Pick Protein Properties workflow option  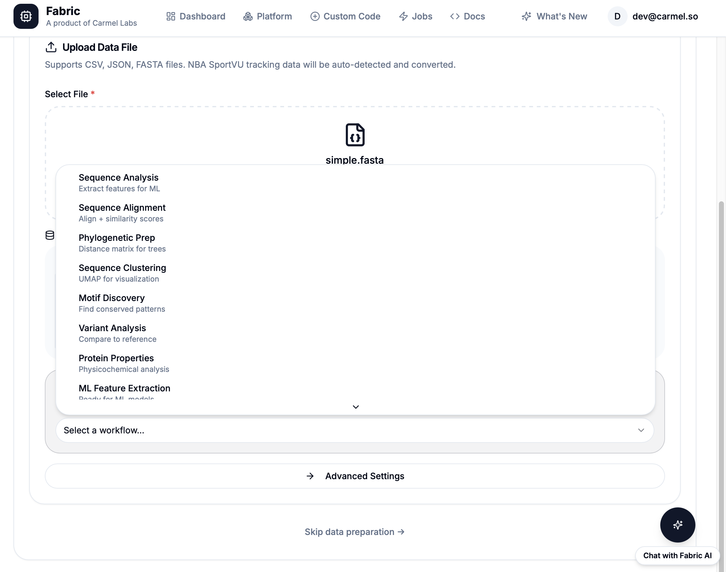(x=356, y=364)
